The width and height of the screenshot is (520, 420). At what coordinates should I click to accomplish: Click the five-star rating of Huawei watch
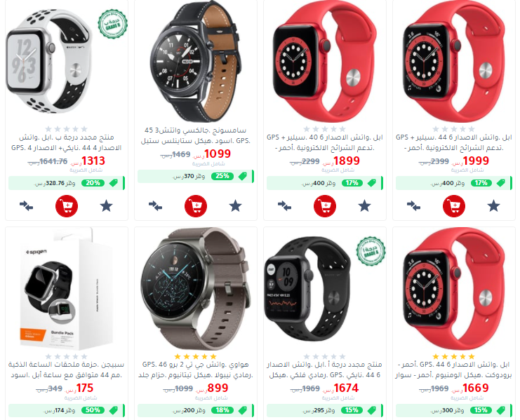[196, 356]
